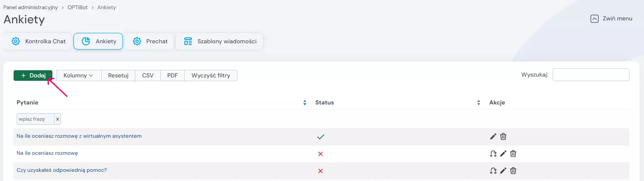644x181 pixels.
Task: Sort the table by Pytanie column
Action: click(305, 103)
